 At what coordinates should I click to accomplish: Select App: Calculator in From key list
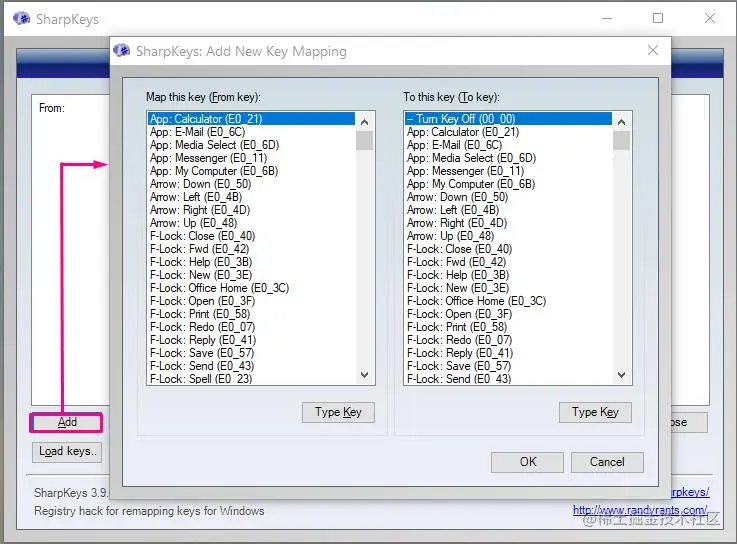pyautogui.click(x=251, y=118)
